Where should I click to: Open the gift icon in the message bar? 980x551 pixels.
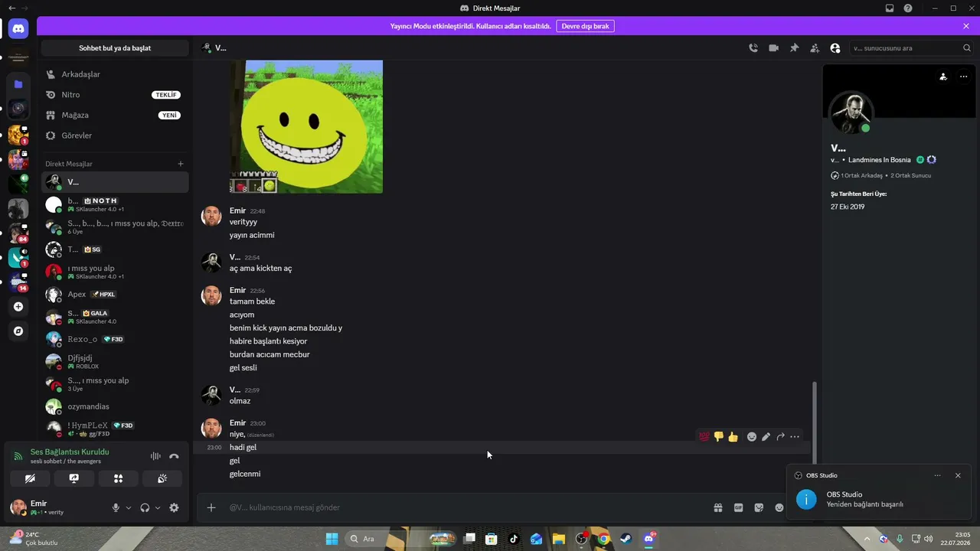[718, 507]
